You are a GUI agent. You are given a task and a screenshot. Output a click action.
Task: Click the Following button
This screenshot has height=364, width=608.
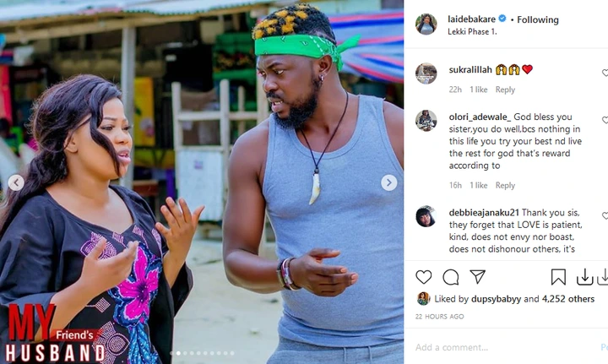pyautogui.click(x=538, y=19)
